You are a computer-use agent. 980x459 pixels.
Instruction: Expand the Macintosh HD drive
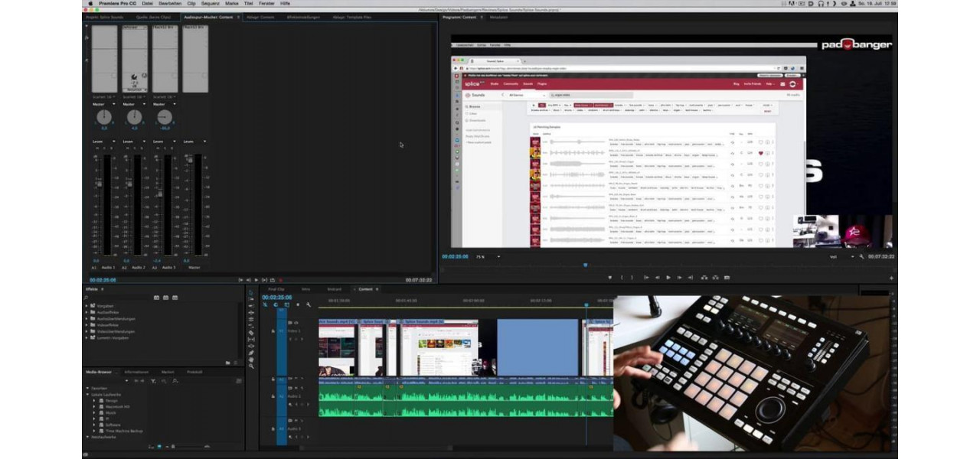[x=94, y=407]
